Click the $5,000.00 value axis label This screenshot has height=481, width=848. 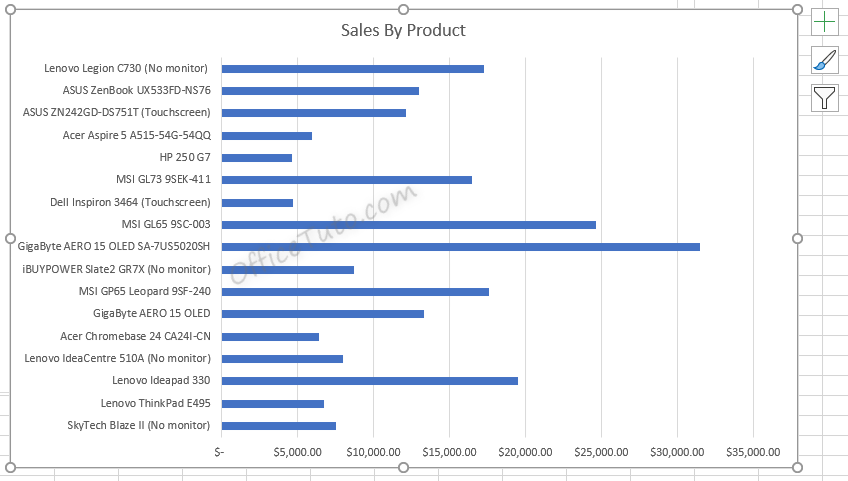pos(297,452)
